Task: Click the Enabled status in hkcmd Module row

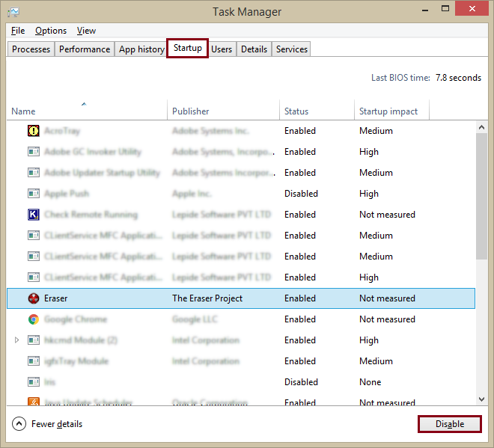Action: pyautogui.click(x=300, y=340)
